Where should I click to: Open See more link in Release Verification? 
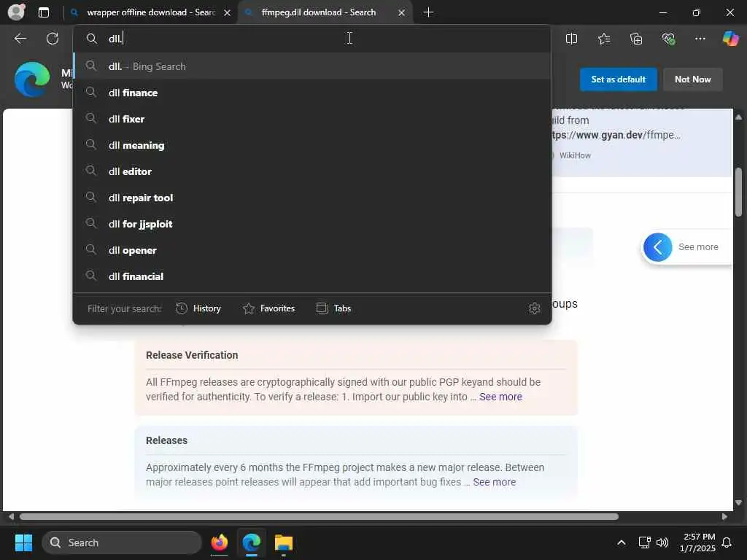pos(500,397)
